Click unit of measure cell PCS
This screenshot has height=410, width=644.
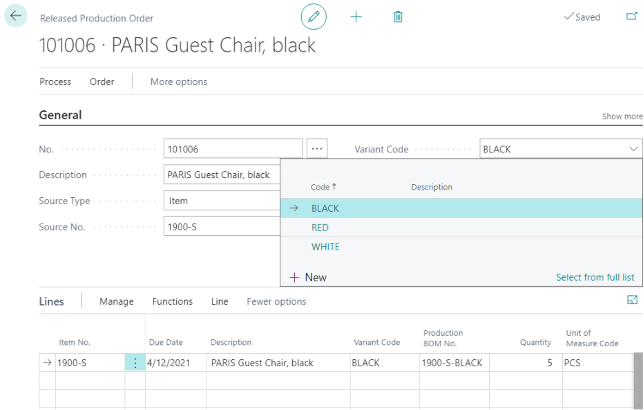(x=598, y=363)
